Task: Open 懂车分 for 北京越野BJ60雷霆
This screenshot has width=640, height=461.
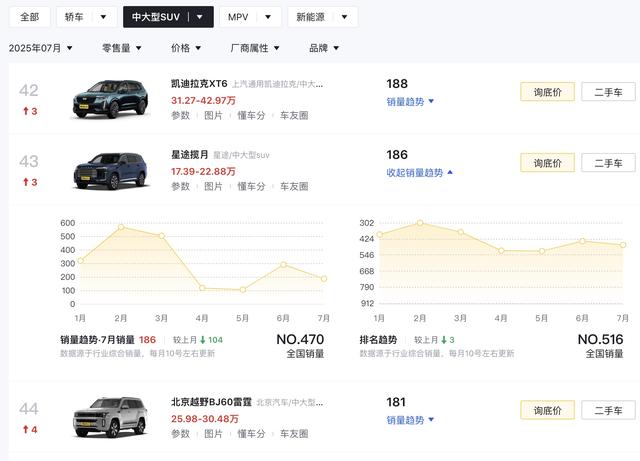Action: tap(251, 434)
